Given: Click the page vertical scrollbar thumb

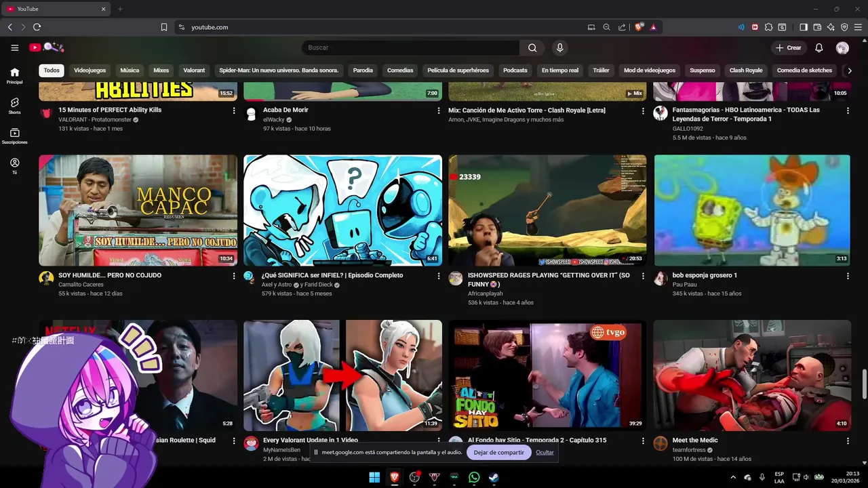Looking at the screenshot, I should pyautogui.click(x=864, y=384).
